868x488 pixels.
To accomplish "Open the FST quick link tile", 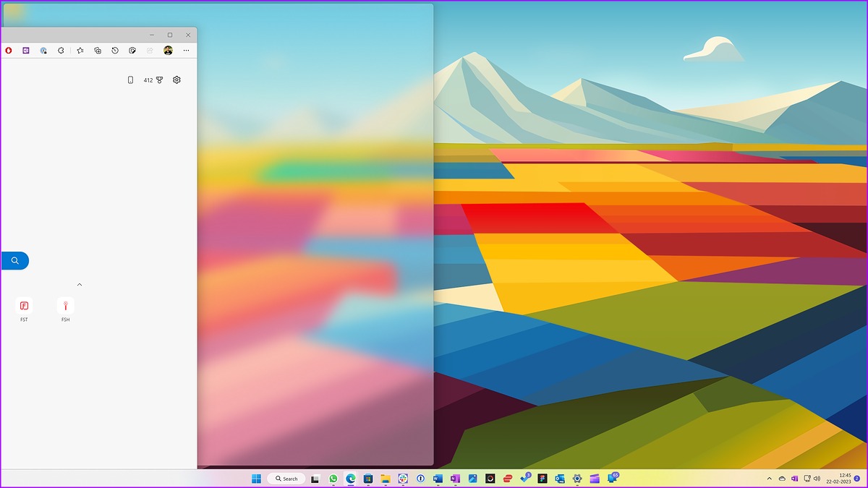I will click(x=24, y=309).
